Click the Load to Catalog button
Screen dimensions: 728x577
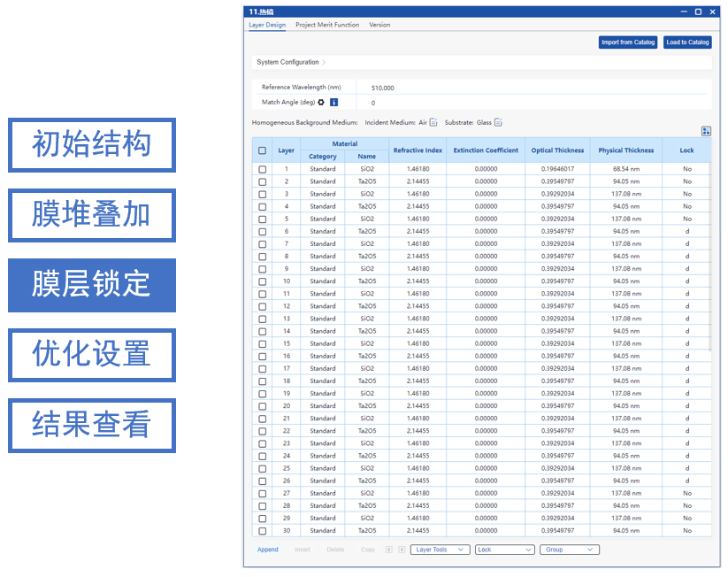[687, 42]
